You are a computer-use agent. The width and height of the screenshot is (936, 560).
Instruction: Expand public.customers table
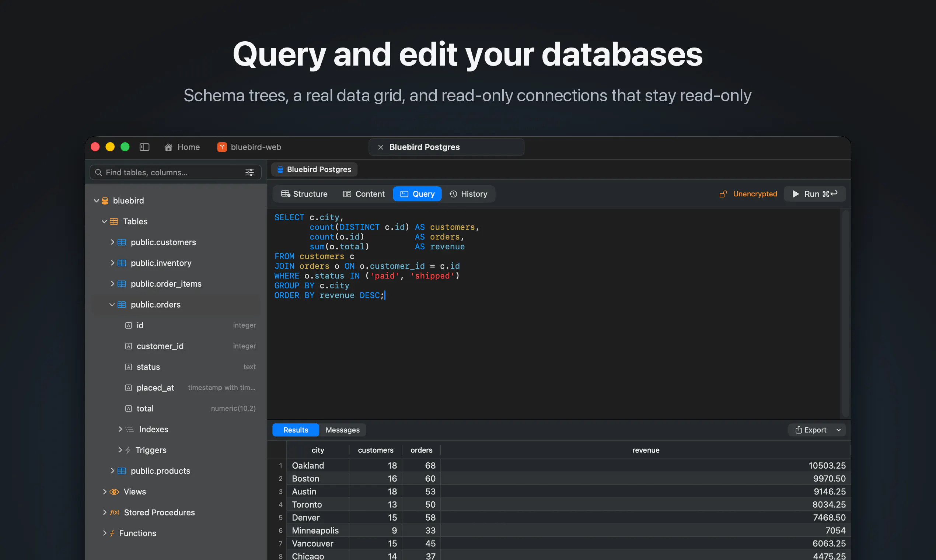coord(112,242)
